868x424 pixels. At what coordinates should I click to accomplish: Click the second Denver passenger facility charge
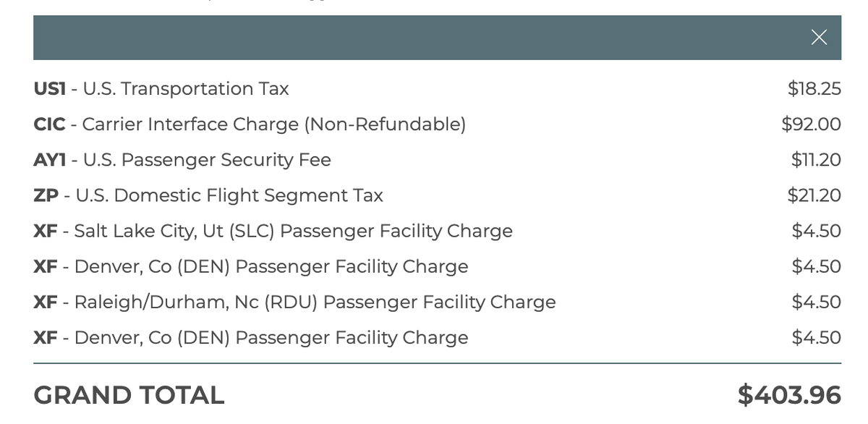[x=250, y=337]
